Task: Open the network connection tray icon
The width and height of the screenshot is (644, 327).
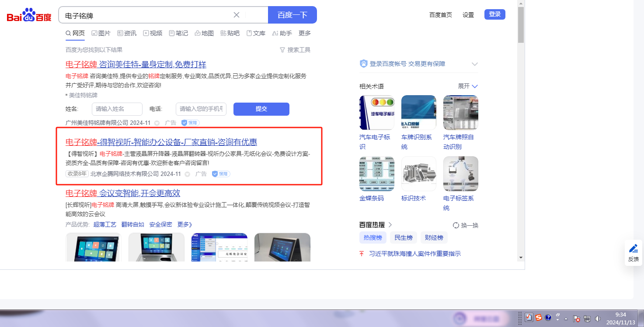Action: (x=587, y=319)
